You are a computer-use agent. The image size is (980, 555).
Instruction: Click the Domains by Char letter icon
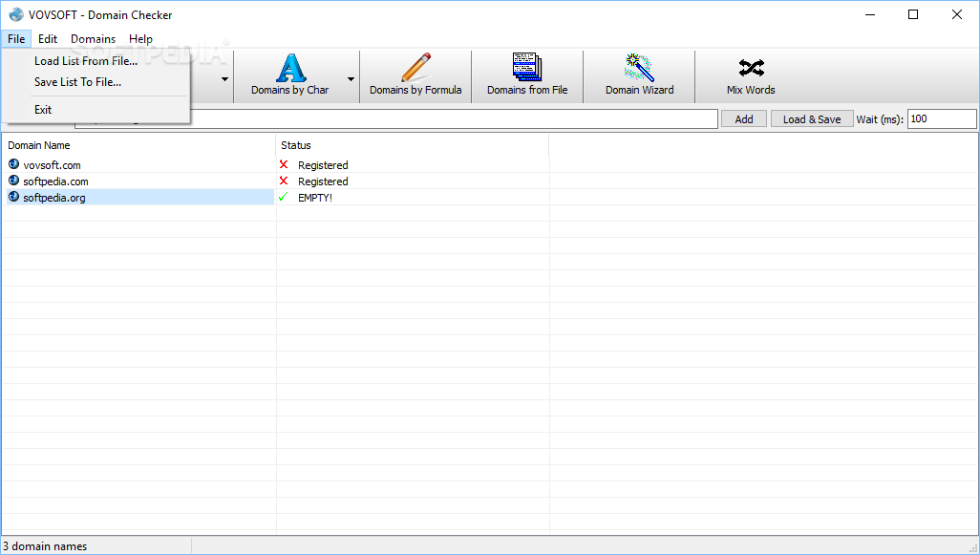coord(290,68)
